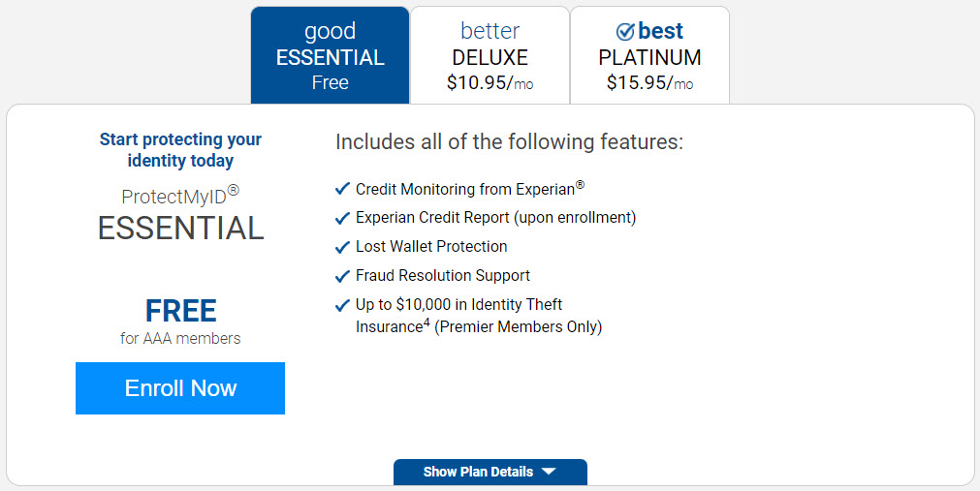Click the $15.95/mo price on Platinum tab
The width and height of the screenshot is (980, 491).
point(650,82)
